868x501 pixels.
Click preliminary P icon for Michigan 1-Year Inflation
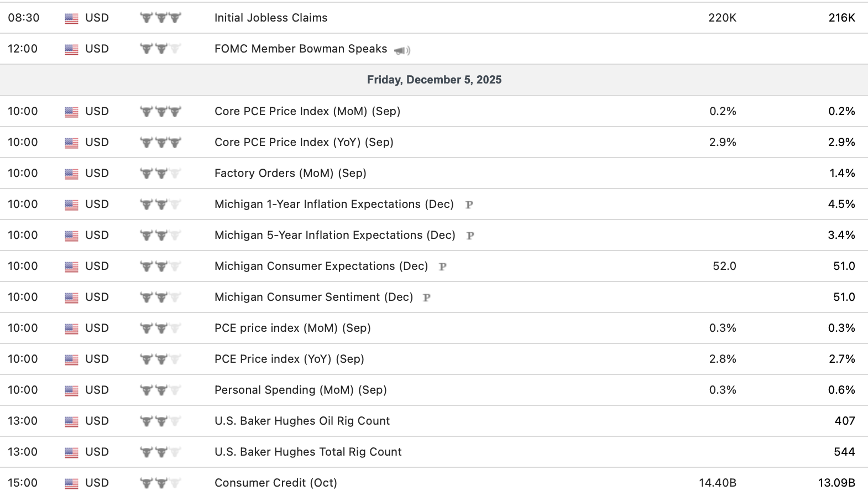[x=469, y=205]
